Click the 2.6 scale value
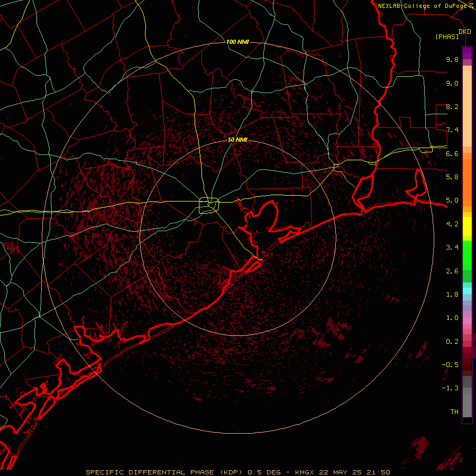The width and height of the screenshot is (476, 476). click(452, 271)
